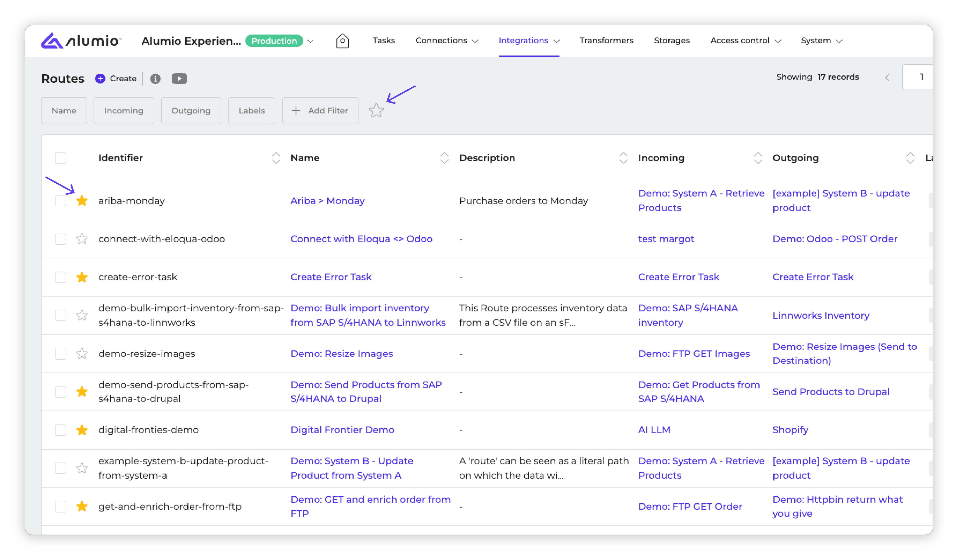Open the Connections menu dropdown
The width and height of the screenshot is (958, 560).
pyautogui.click(x=447, y=41)
